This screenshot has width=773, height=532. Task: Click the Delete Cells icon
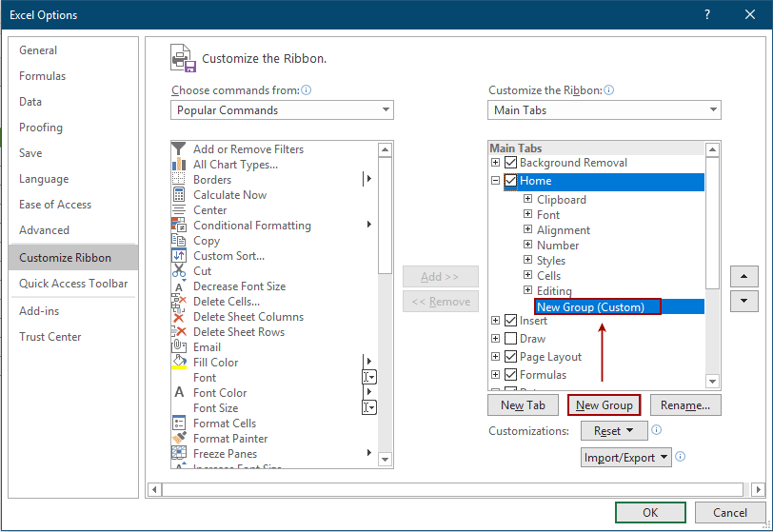pyautogui.click(x=178, y=302)
